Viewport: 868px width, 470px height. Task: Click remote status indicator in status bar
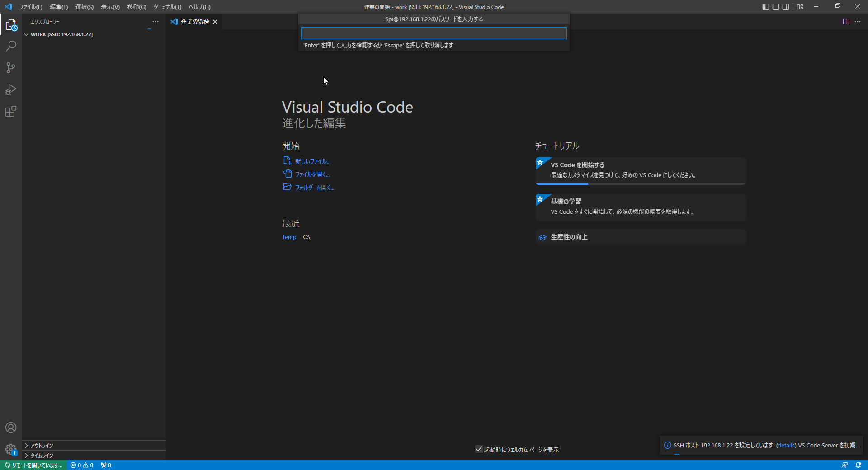[33, 465]
